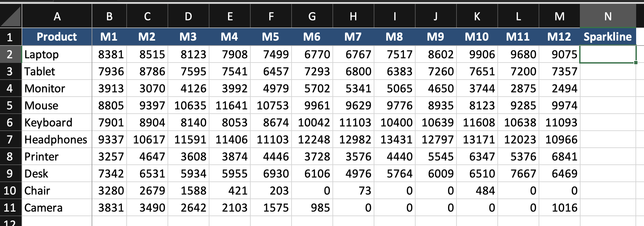Click row 7 header
Viewport: 644px width, 226px height.
coord(10,140)
